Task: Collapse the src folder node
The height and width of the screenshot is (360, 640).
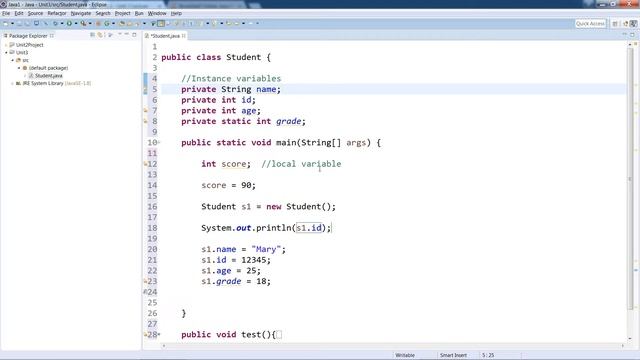Action: [x=13, y=60]
